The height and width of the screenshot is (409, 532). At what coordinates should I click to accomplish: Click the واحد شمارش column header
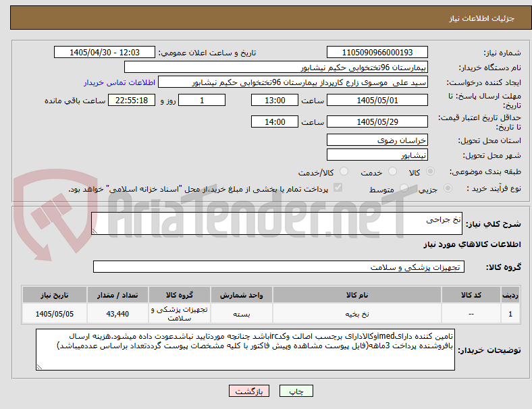point(241,295)
